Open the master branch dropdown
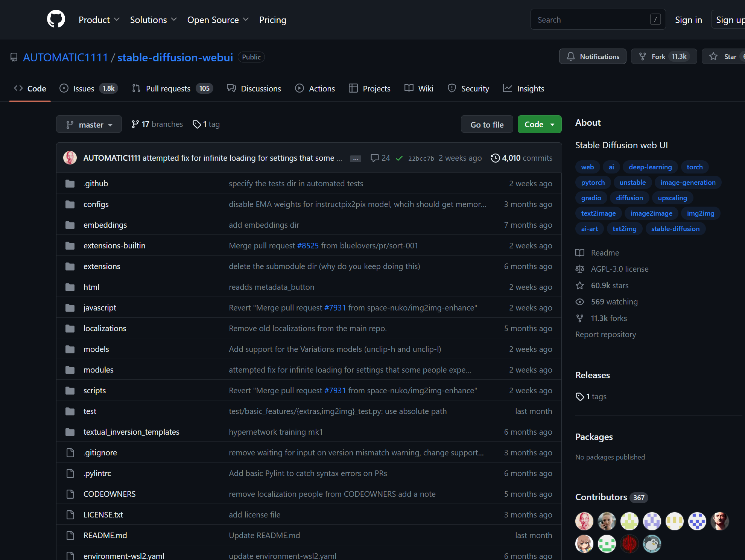The image size is (745, 560). [89, 124]
